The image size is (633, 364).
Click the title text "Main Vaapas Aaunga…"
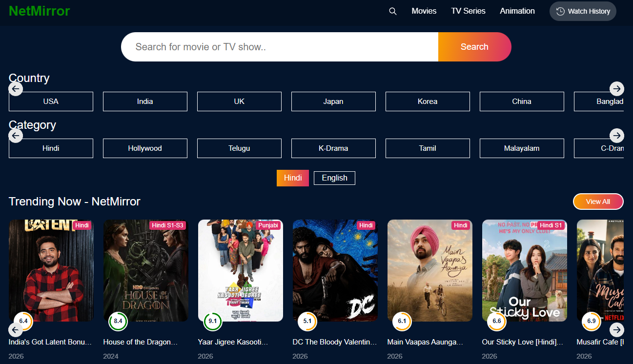[426, 342]
